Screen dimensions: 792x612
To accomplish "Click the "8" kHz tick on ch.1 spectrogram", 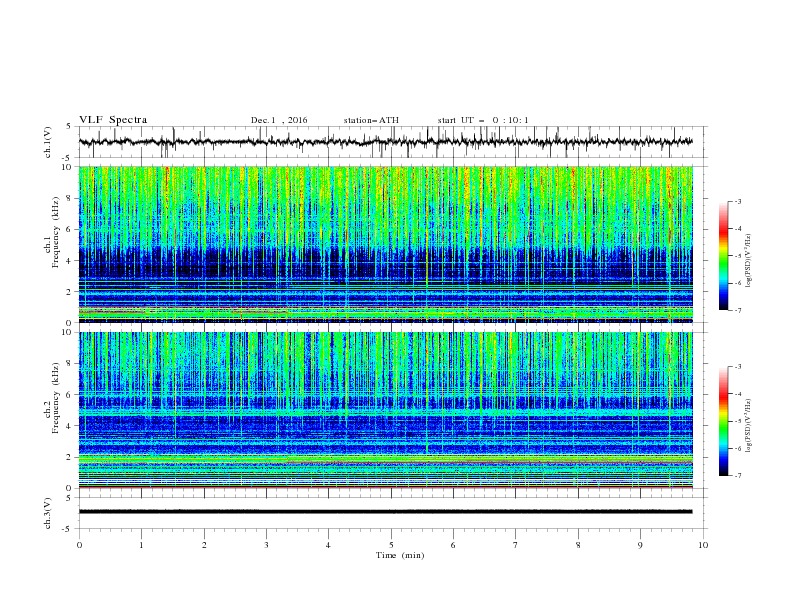I will point(71,198).
